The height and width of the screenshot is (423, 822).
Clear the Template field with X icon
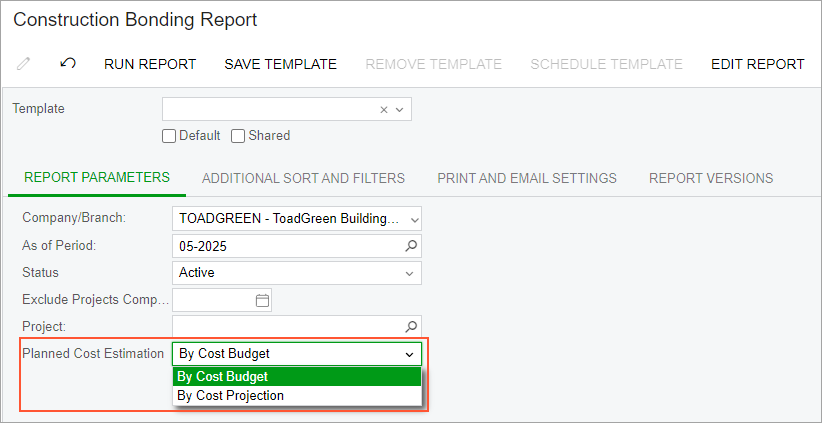tap(384, 110)
